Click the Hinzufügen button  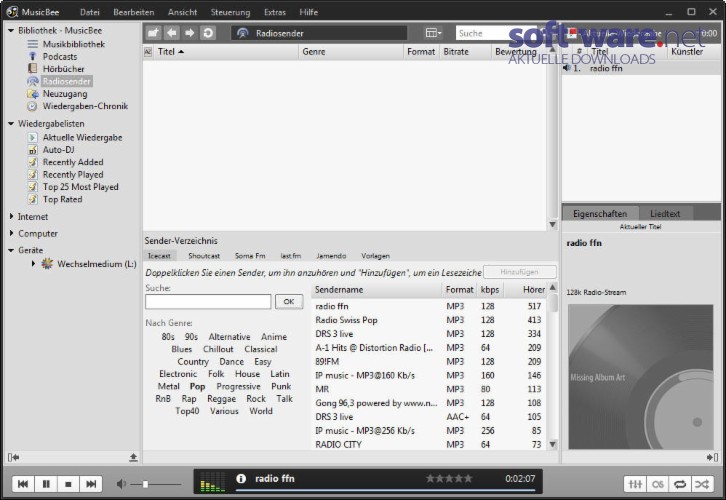(519, 272)
